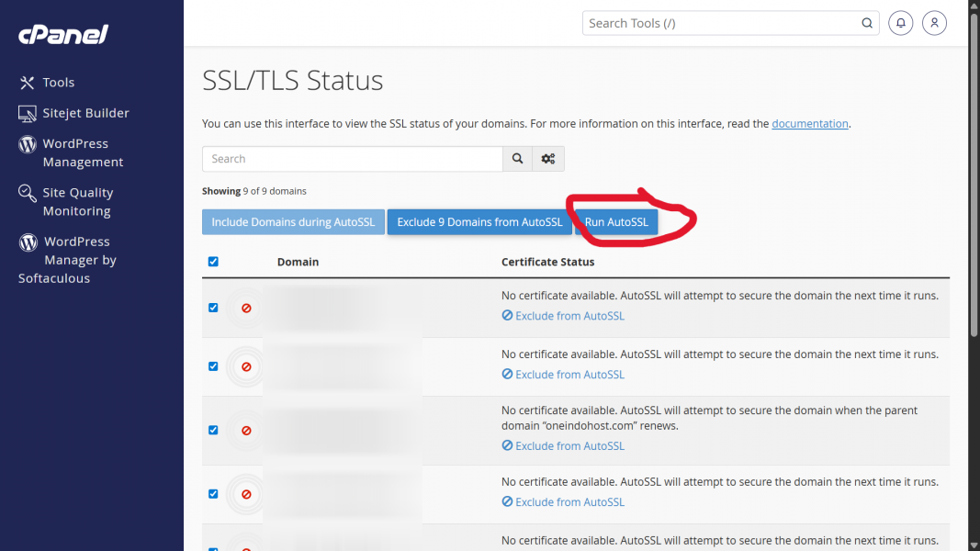
Task: Click the cPanel logo
Action: (63, 35)
